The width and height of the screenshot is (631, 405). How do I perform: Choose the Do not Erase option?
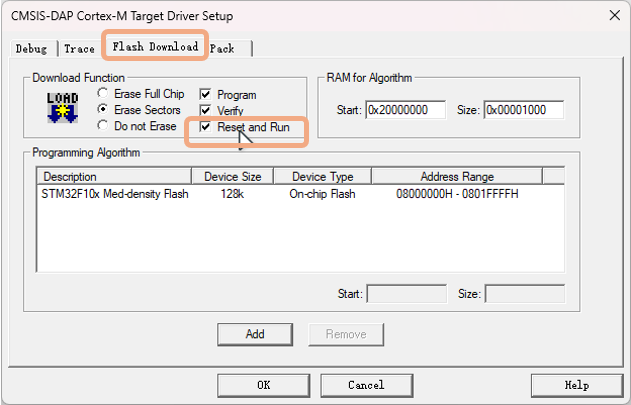click(x=137, y=126)
